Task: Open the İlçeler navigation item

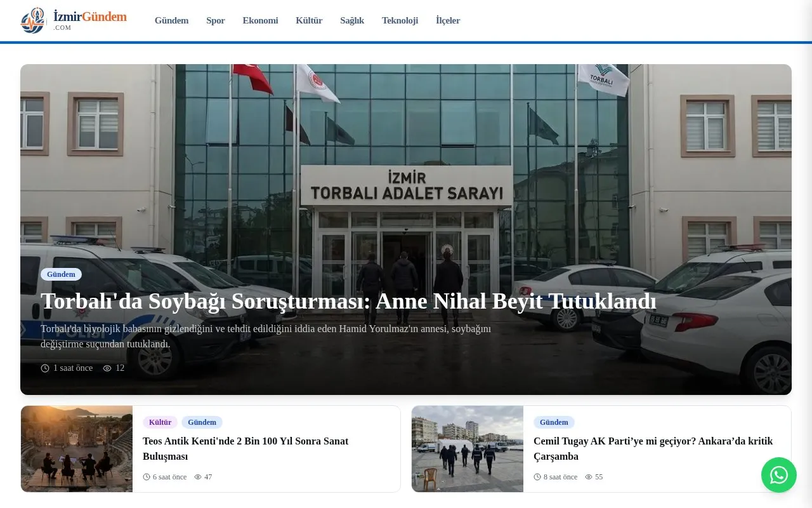Action: click(x=448, y=20)
